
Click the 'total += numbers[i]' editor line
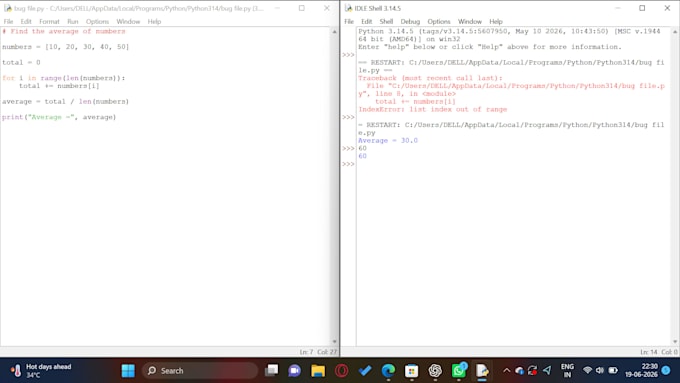click(x=59, y=86)
